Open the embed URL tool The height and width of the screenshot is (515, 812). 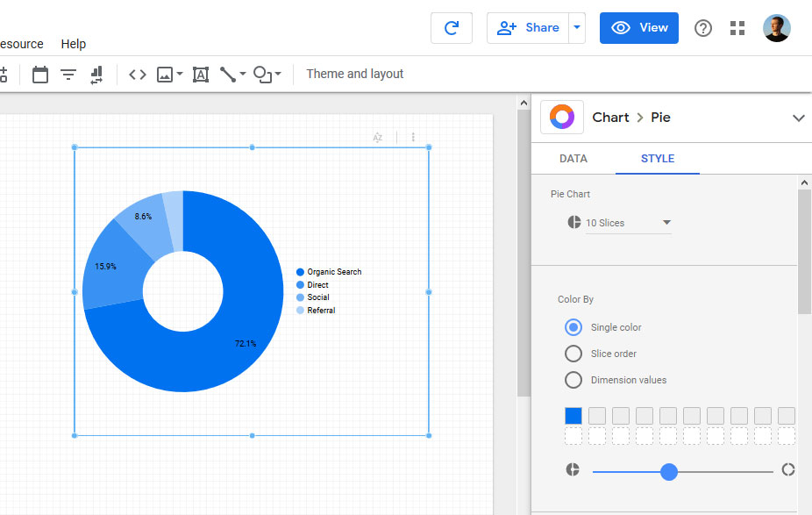(x=138, y=75)
